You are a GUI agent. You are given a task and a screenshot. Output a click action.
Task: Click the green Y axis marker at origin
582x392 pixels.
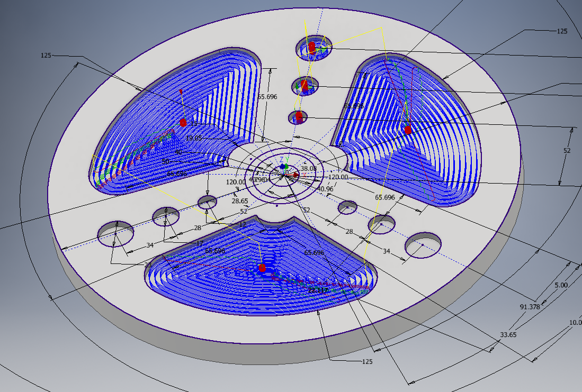click(286, 166)
